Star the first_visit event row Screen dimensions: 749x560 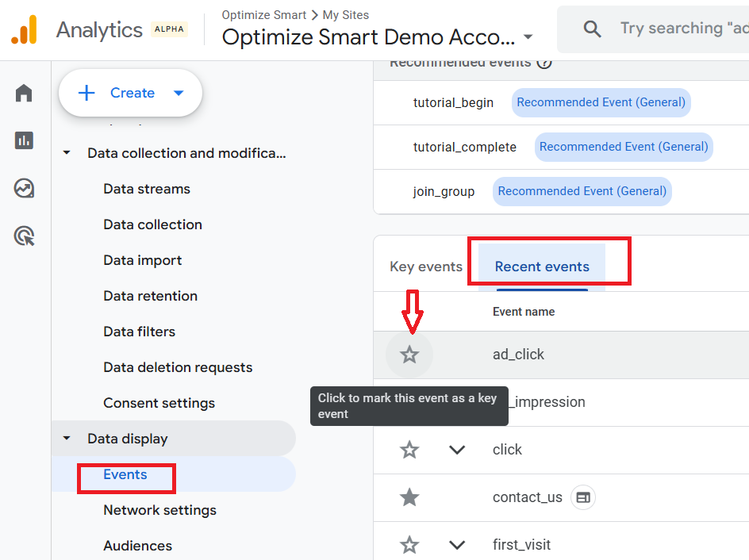tap(409, 545)
